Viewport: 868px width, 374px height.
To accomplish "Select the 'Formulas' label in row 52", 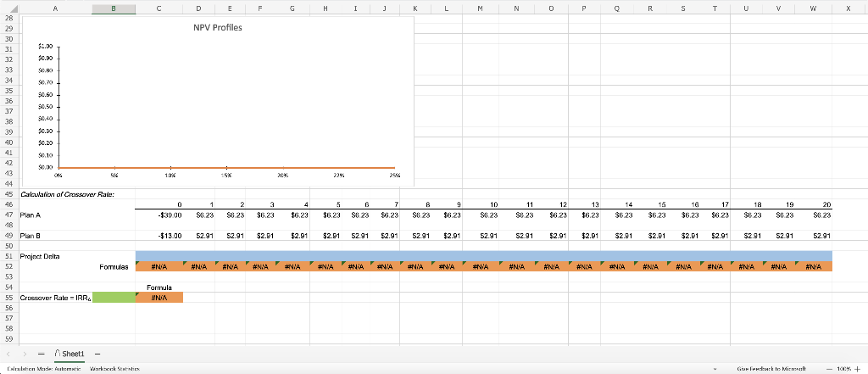I will point(114,266).
